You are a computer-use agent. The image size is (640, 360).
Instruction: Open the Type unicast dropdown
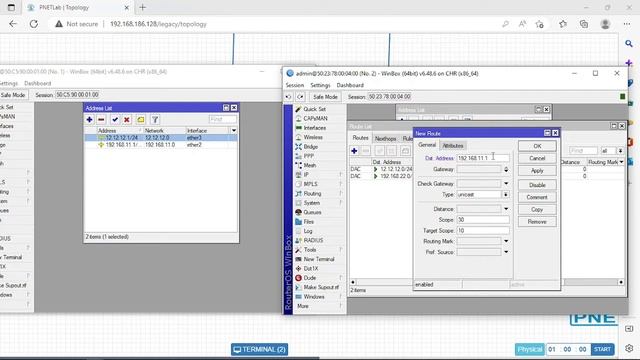506,195
